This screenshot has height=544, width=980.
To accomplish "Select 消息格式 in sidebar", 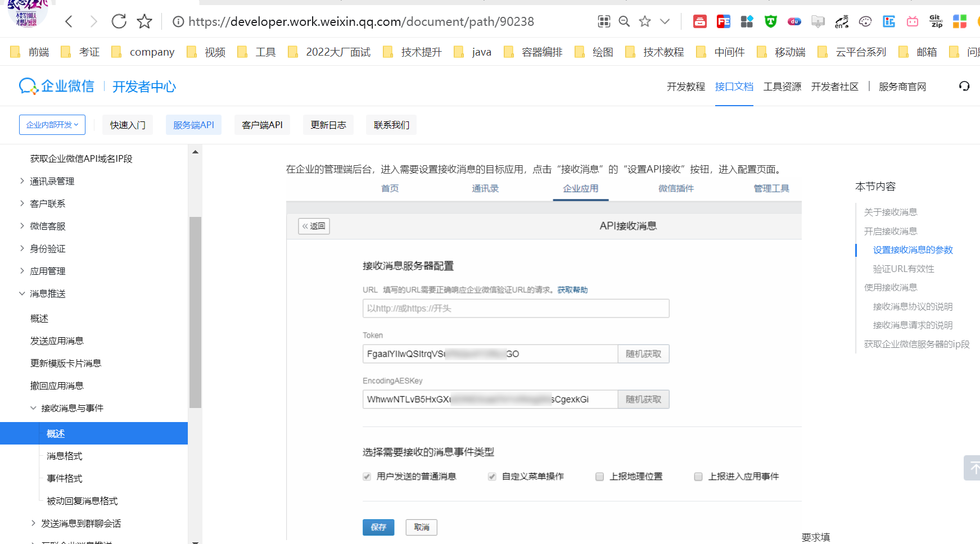I will (x=65, y=456).
